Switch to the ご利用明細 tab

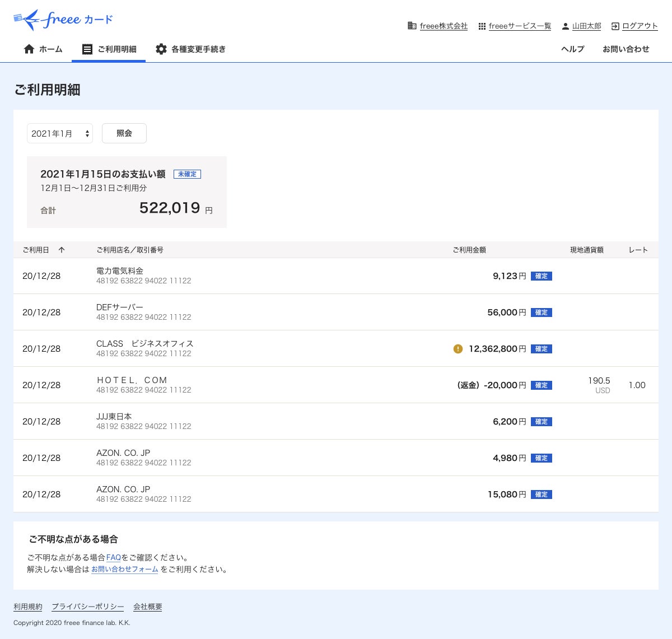[x=109, y=49]
